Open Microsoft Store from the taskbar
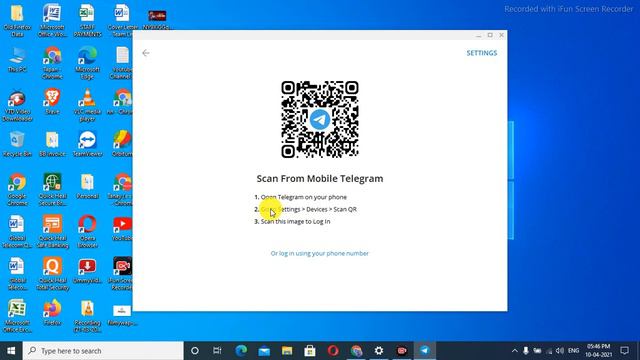Screen dimensions: 640x360 click(x=310, y=351)
